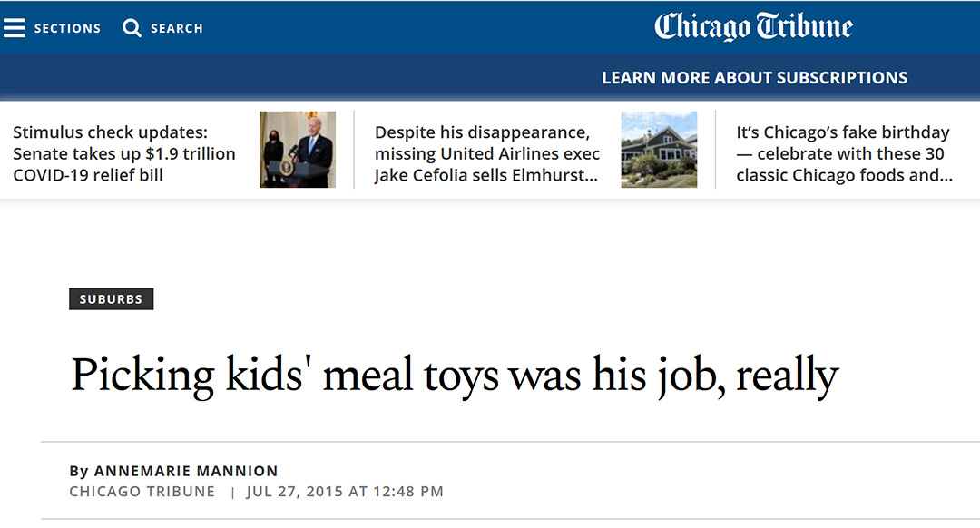980x528 pixels.
Task: Open Learn More About Subscriptions link
Action: (754, 78)
